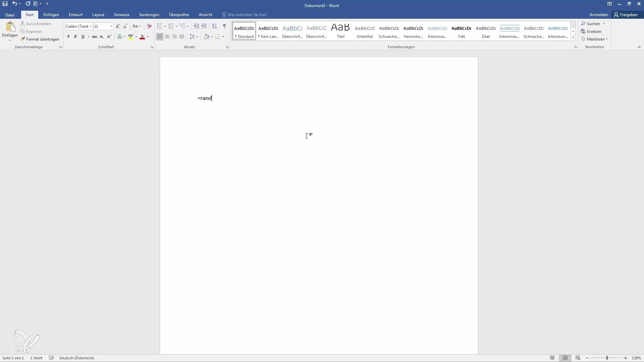Align text left

pos(160,37)
